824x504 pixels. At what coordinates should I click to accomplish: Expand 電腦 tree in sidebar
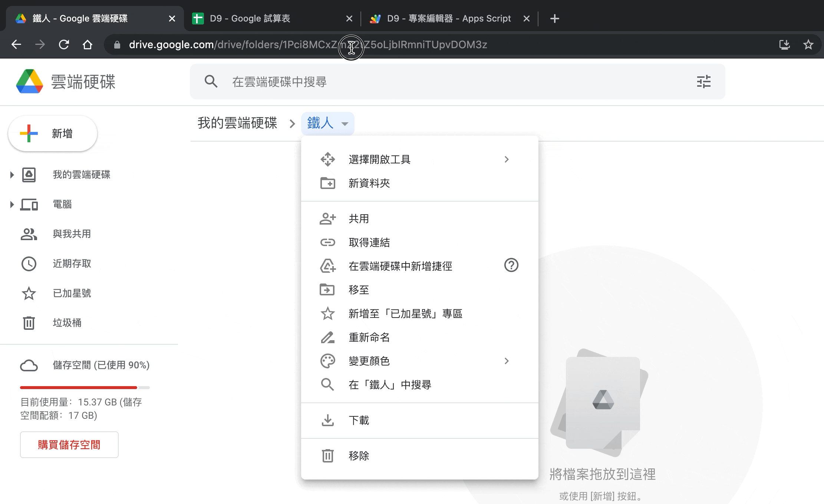tap(12, 204)
